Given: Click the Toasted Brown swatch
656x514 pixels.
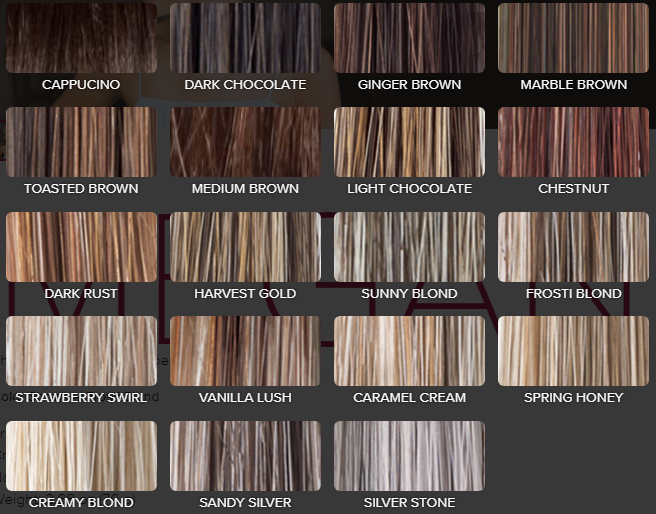Looking at the screenshot, I should [x=81, y=142].
